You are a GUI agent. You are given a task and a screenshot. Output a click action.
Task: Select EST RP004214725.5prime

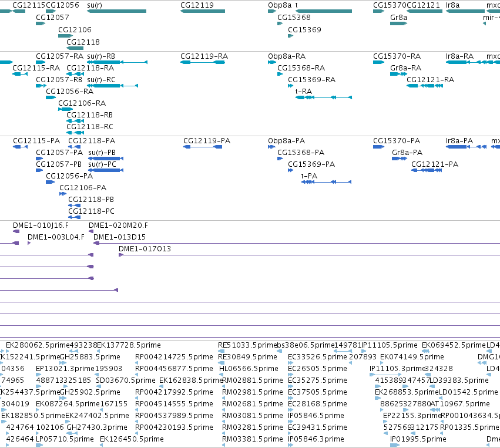point(174,357)
